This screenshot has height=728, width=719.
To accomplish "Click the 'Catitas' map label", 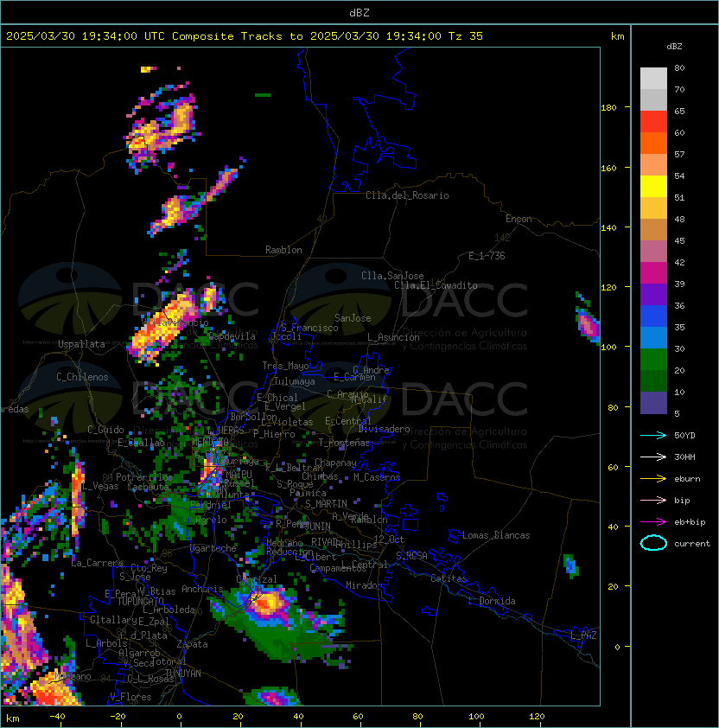I will [449, 578].
